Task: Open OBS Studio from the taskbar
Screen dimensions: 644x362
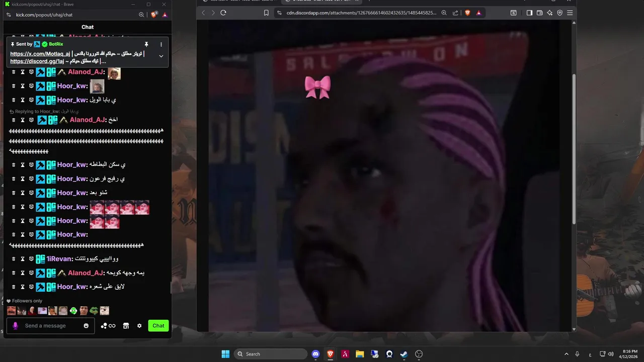Action: pos(419,354)
